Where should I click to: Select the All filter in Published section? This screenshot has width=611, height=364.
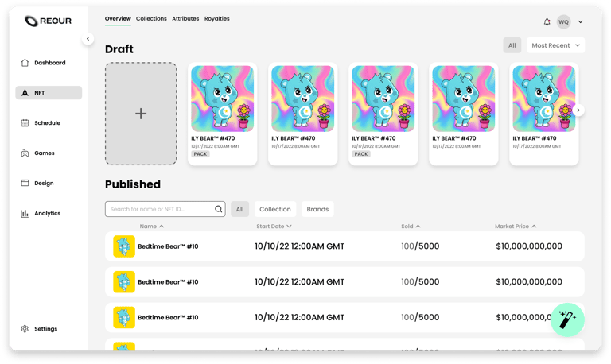click(239, 209)
